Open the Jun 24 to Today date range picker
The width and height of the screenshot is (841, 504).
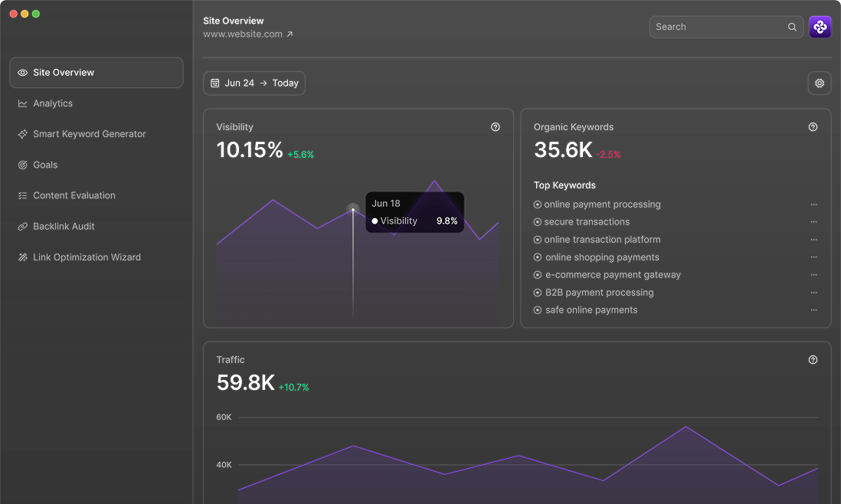[x=254, y=83]
